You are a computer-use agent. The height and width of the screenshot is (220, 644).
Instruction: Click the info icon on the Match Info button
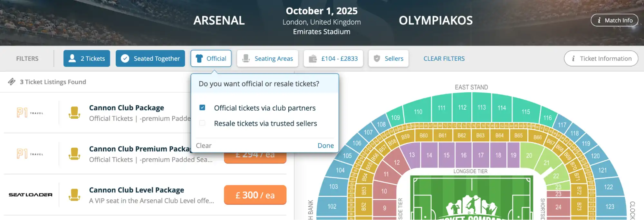599,20
